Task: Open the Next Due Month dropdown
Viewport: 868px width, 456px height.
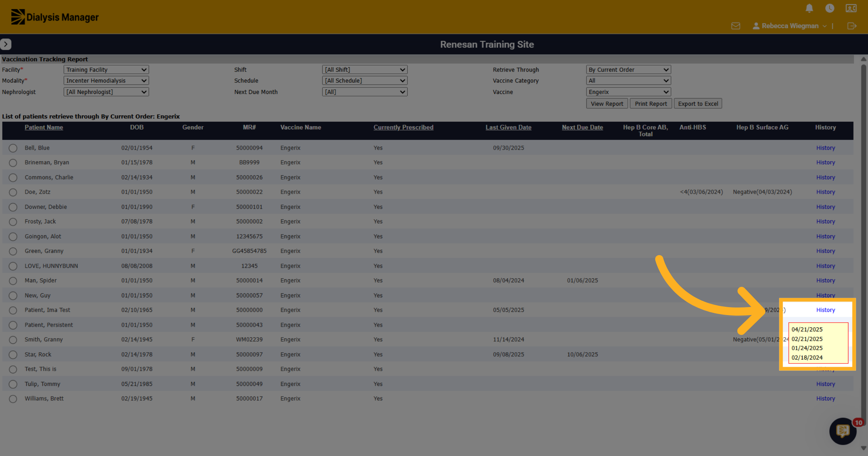Action: (365, 92)
